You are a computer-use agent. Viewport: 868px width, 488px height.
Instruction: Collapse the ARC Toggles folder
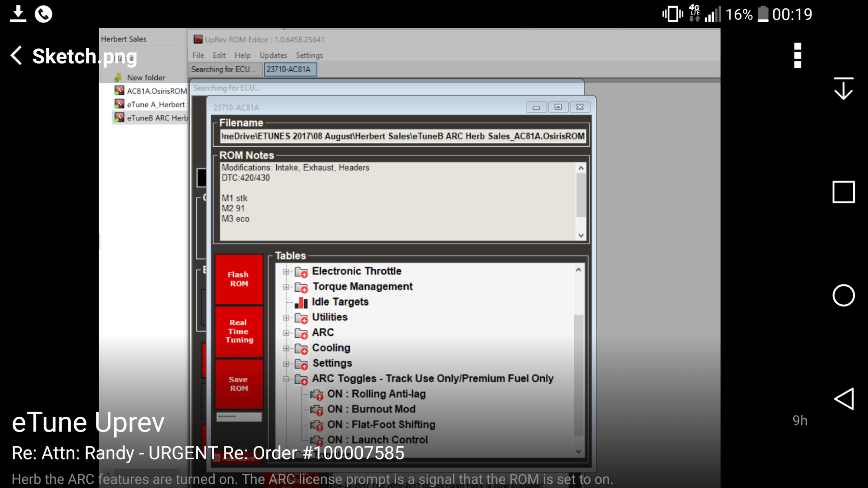[x=286, y=379]
